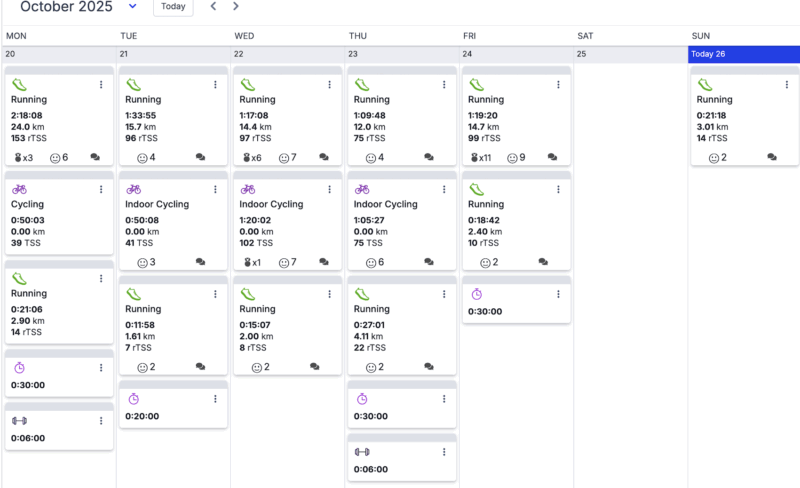Open the three-dot menu on Thursday's Indoor Cycling
The height and width of the screenshot is (488, 800).
(444, 189)
